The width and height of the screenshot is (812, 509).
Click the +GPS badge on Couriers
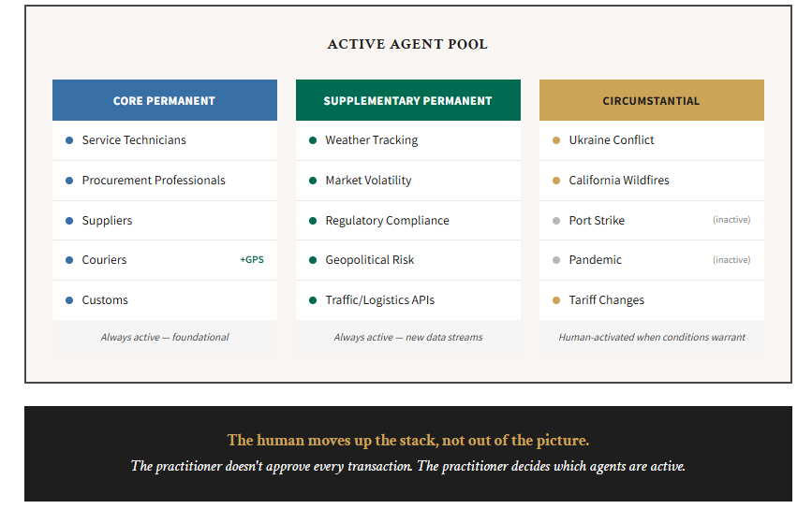(252, 260)
